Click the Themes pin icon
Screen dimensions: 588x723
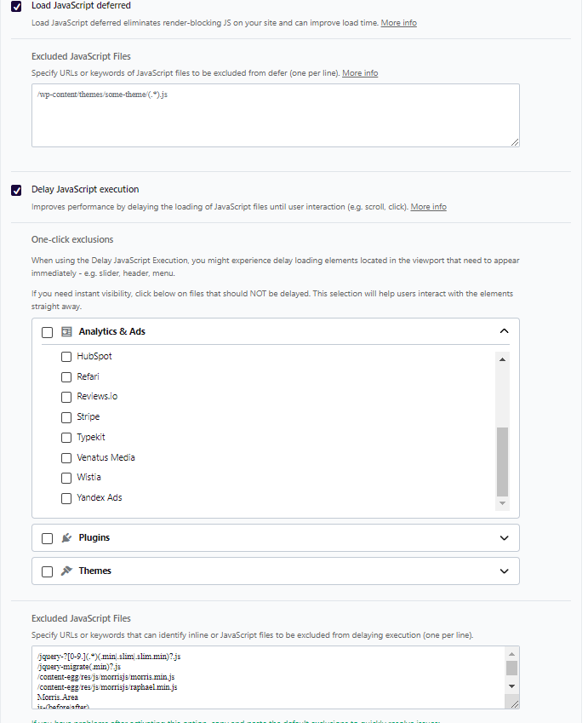[66, 571]
